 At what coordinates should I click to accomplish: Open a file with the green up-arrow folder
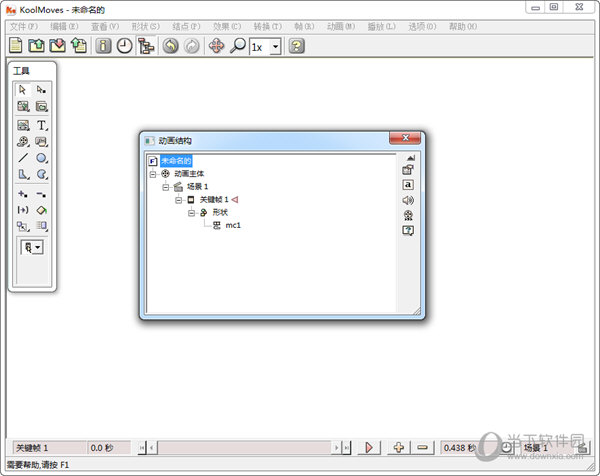[37, 46]
